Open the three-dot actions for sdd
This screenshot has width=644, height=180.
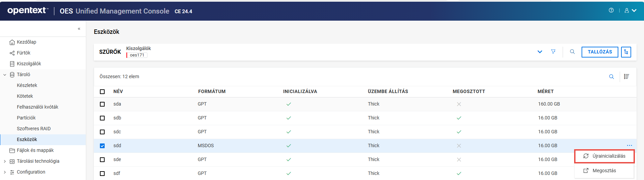(629, 145)
